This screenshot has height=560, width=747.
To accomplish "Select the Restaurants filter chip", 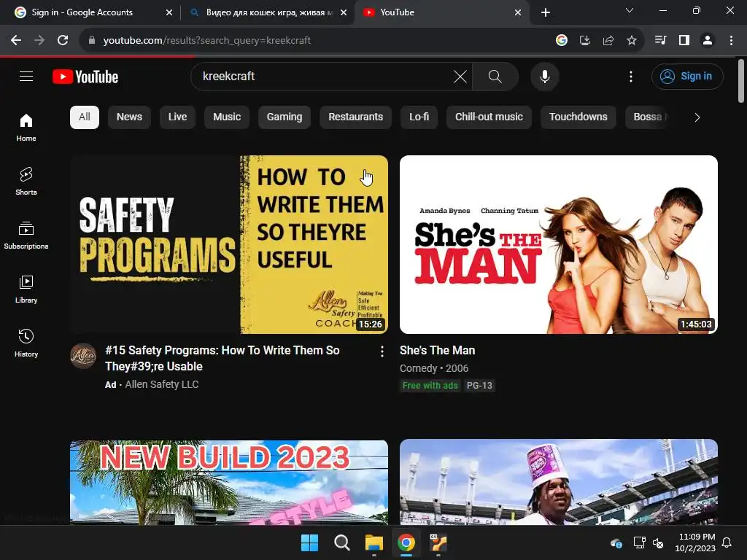I will tap(355, 117).
